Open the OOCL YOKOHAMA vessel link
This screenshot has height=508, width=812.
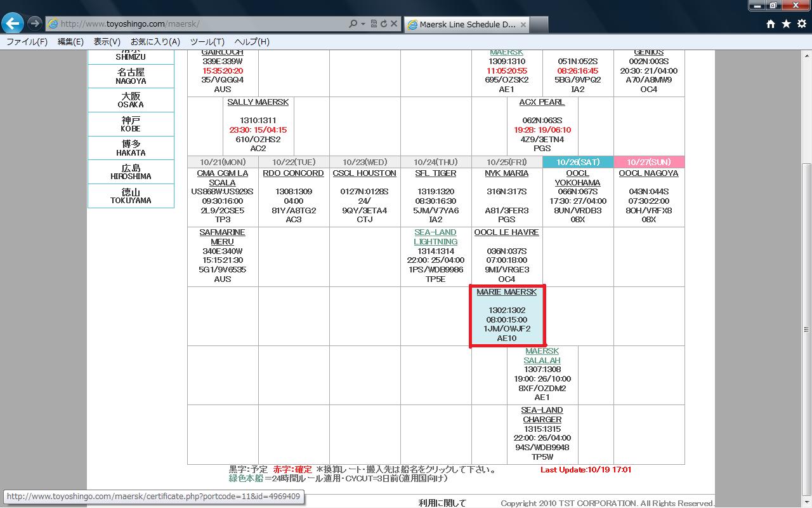(578, 178)
